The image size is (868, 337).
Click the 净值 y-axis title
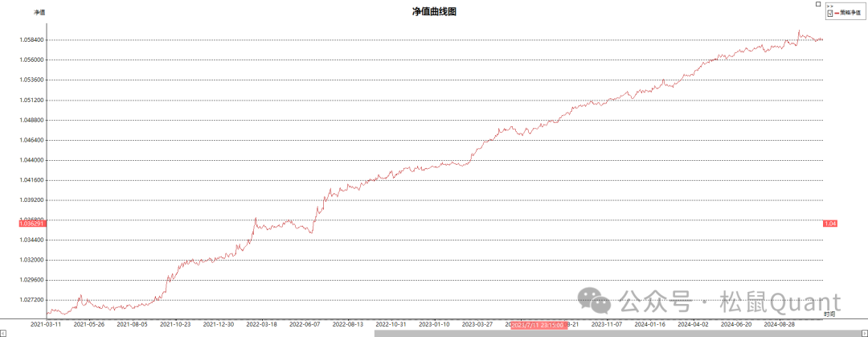[x=39, y=13]
